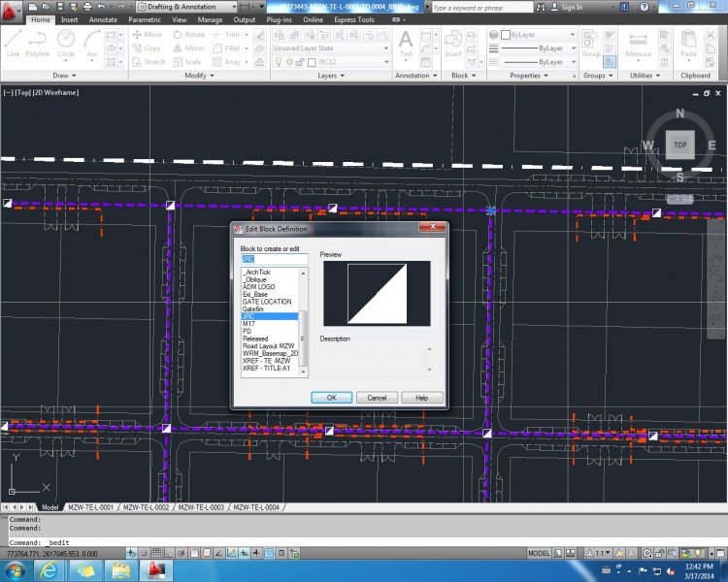Click the Paste clipboard icon
This screenshot has height=582, width=728.
(689, 42)
